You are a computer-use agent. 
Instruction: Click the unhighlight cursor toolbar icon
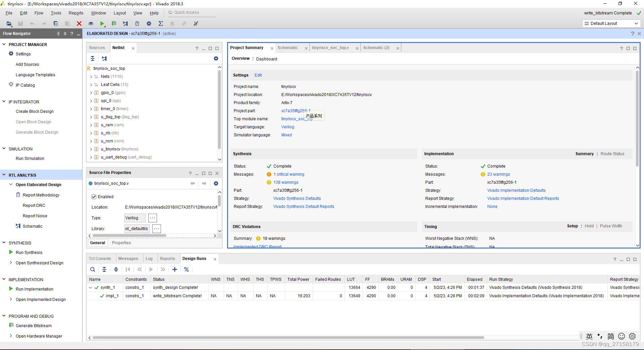coord(196,24)
